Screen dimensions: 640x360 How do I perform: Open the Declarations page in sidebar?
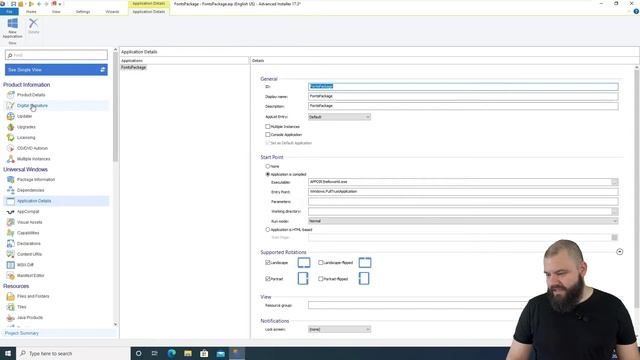29,243
